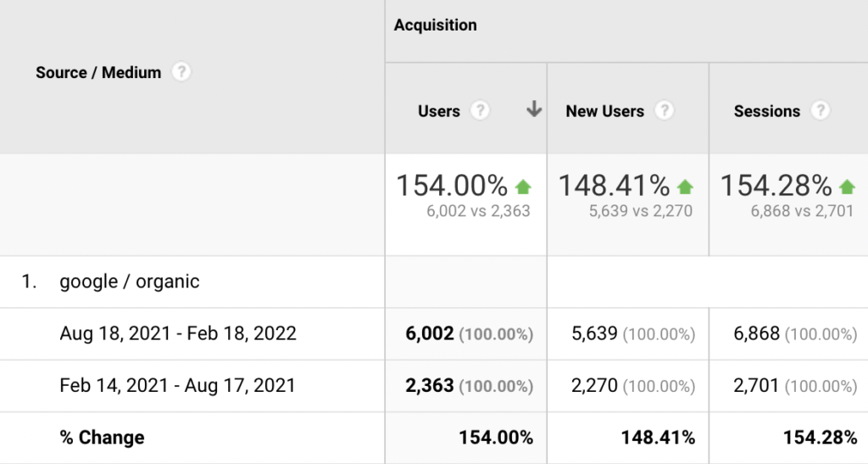Select the Source / Medium header

click(x=98, y=73)
